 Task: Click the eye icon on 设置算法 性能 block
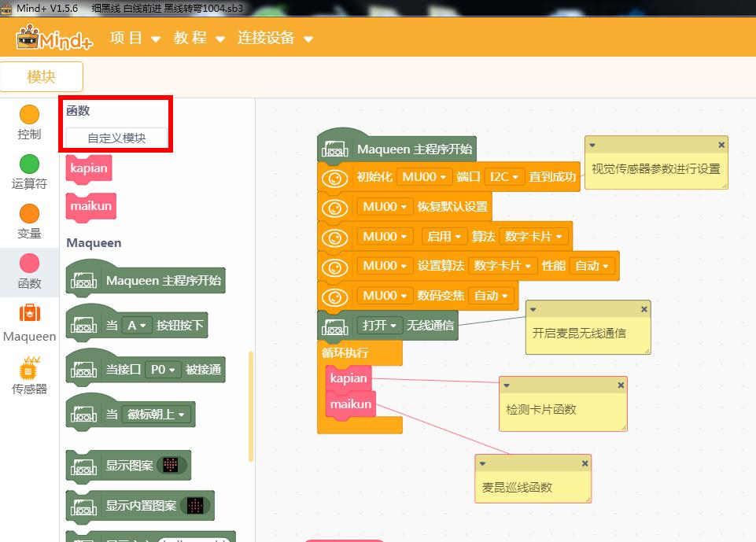point(334,267)
